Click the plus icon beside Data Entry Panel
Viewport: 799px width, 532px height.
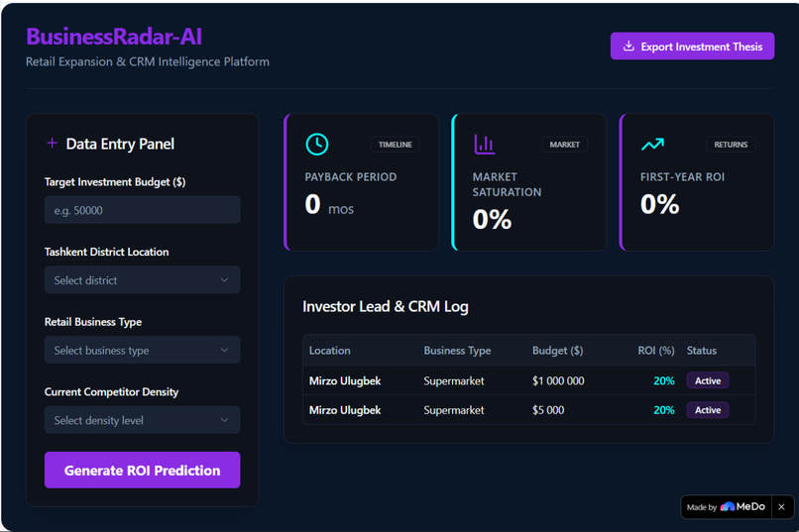point(52,144)
